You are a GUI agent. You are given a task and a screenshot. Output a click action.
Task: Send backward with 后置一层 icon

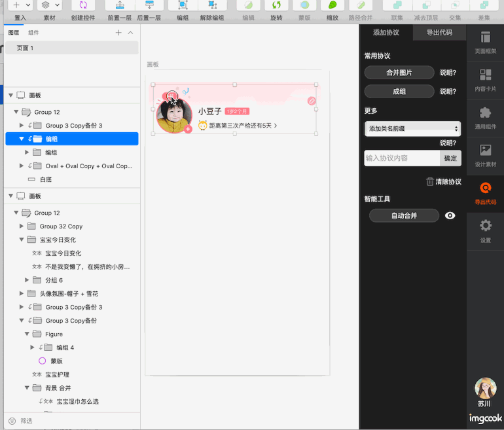149,5
